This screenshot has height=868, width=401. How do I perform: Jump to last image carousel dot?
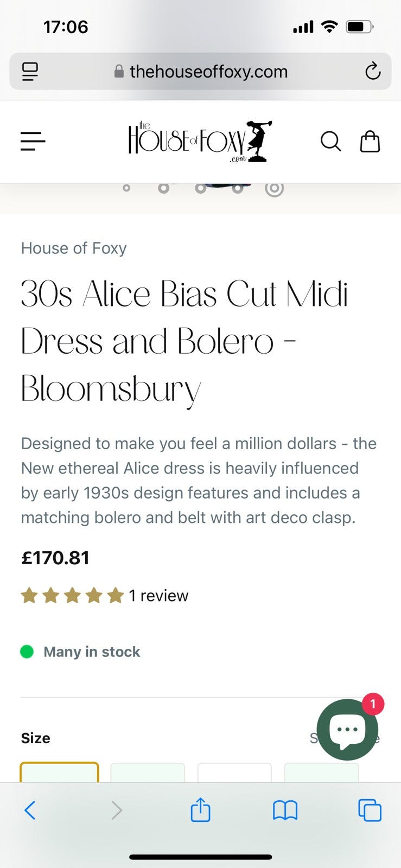click(x=275, y=188)
